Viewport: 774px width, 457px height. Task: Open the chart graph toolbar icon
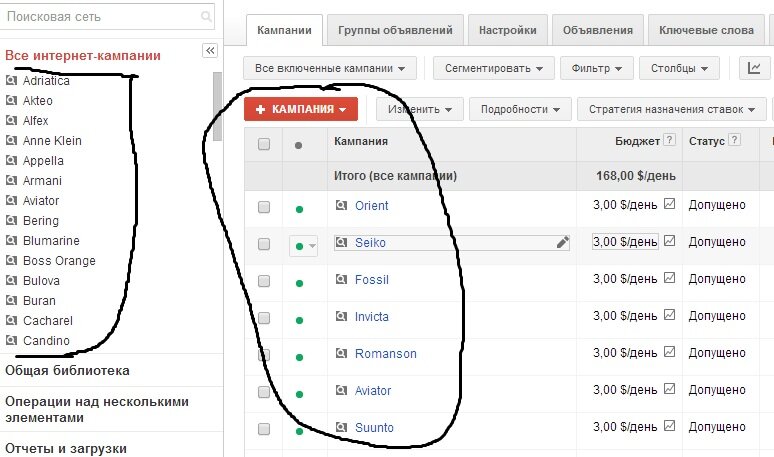[x=752, y=69]
